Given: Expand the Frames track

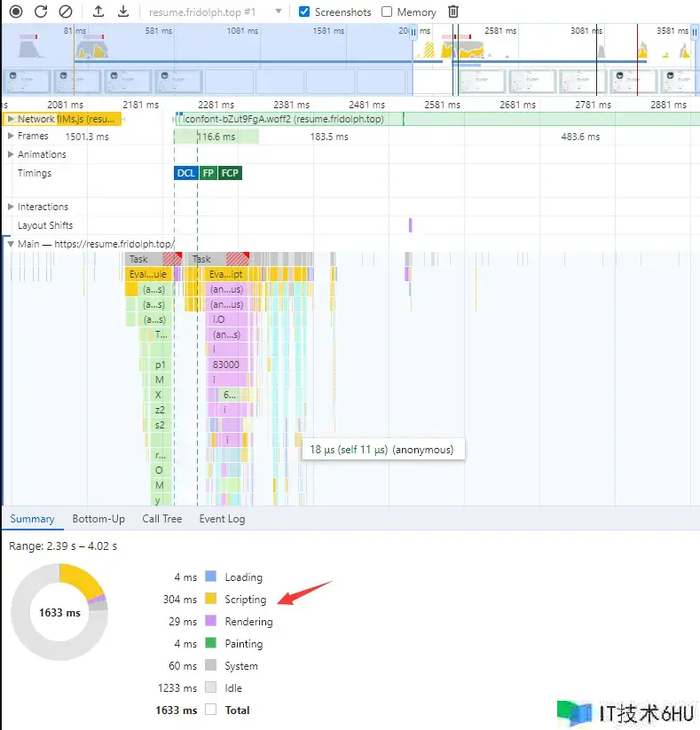Looking at the screenshot, I should tap(11, 137).
